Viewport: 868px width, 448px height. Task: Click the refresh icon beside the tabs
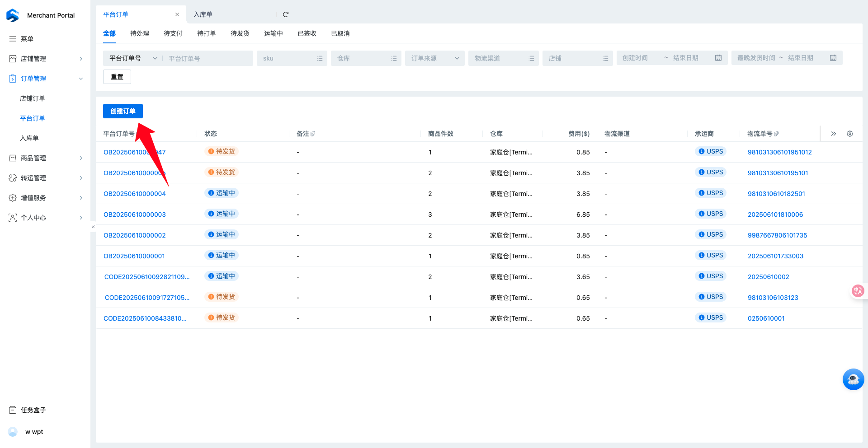tap(286, 14)
